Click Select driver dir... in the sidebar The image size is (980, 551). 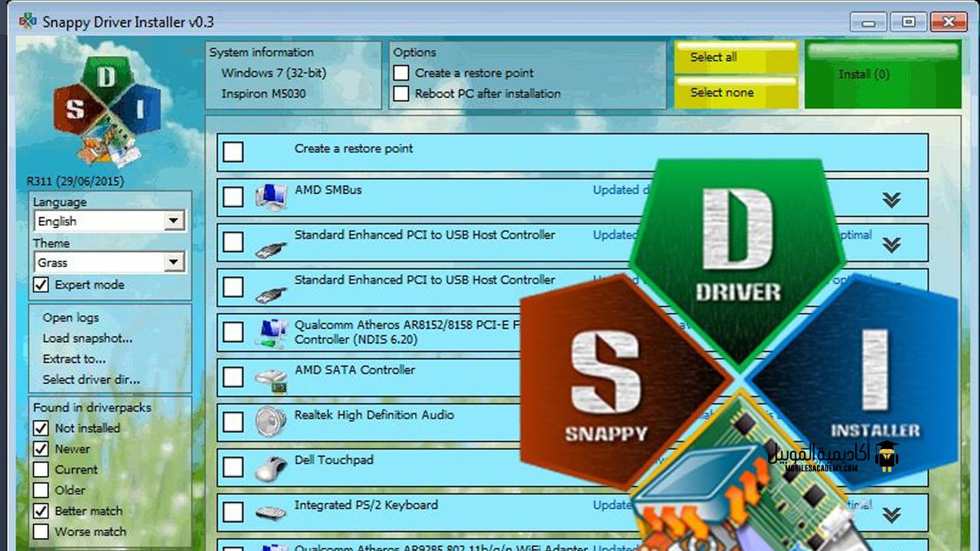91,380
